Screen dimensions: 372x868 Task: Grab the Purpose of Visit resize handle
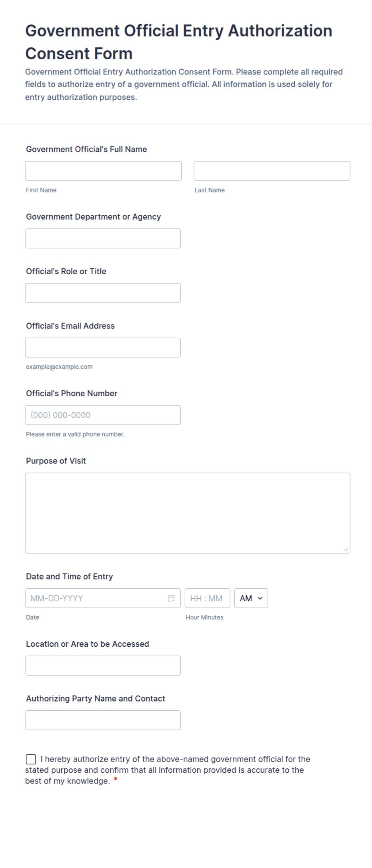(346, 549)
